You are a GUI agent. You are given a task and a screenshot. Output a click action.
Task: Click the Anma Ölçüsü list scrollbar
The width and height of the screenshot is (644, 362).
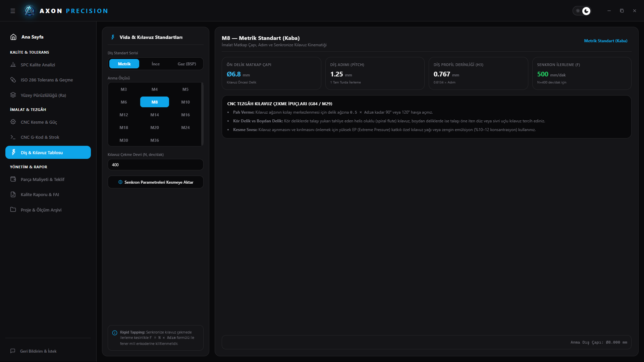(202, 114)
